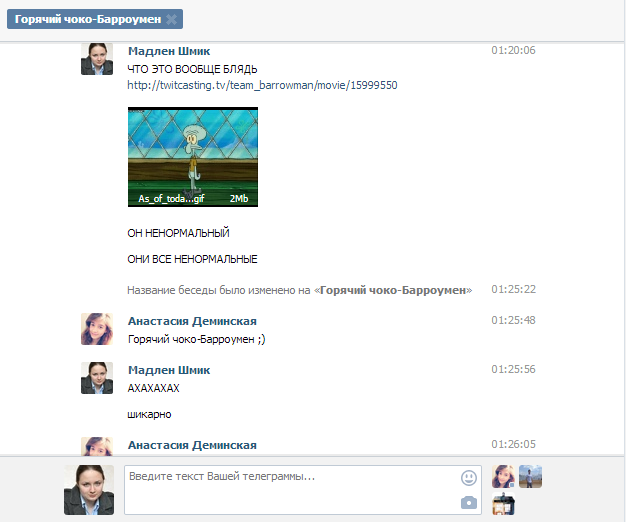Focus the telegram message text field
639x522 pixels.
[x=303, y=490]
